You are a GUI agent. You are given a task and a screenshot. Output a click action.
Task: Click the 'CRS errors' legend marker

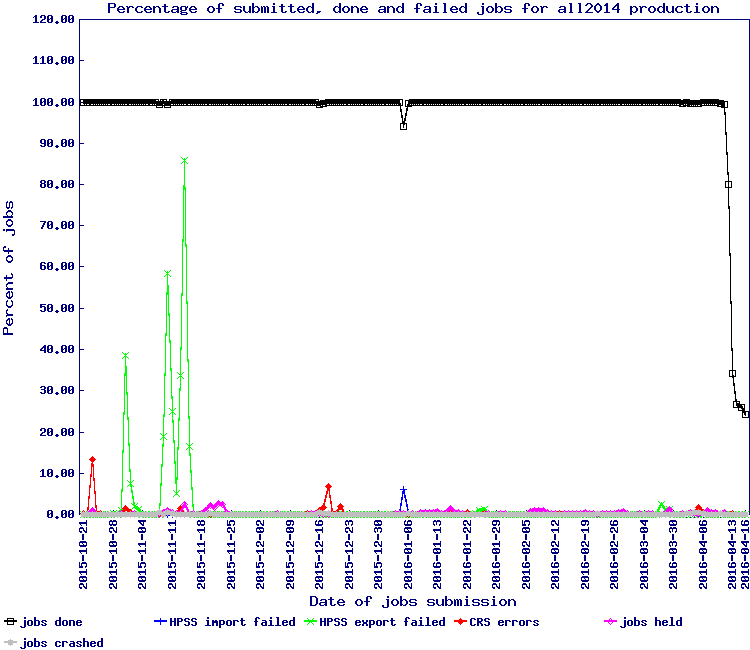[x=461, y=622]
